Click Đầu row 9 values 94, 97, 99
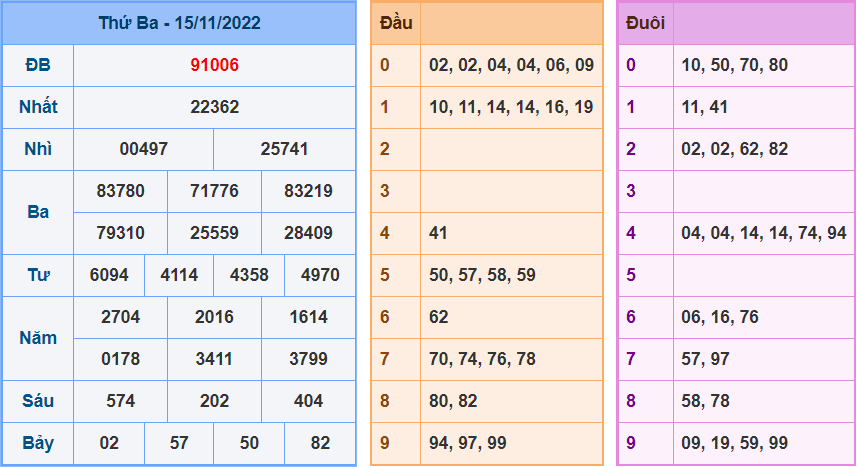 [468, 443]
